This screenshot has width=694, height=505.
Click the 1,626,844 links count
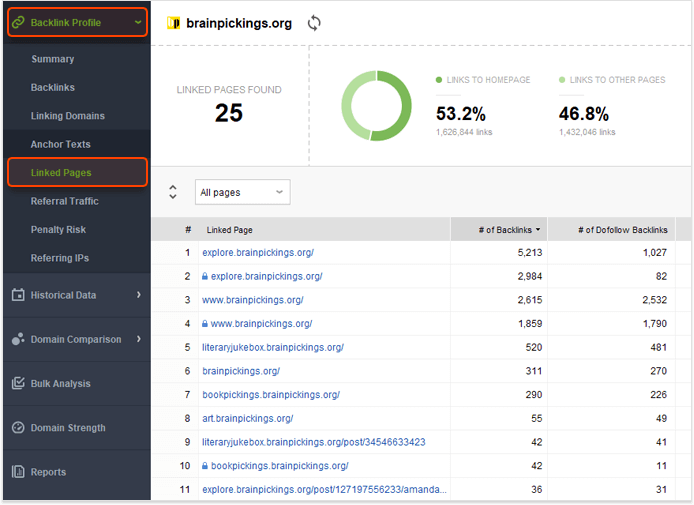pos(464,132)
